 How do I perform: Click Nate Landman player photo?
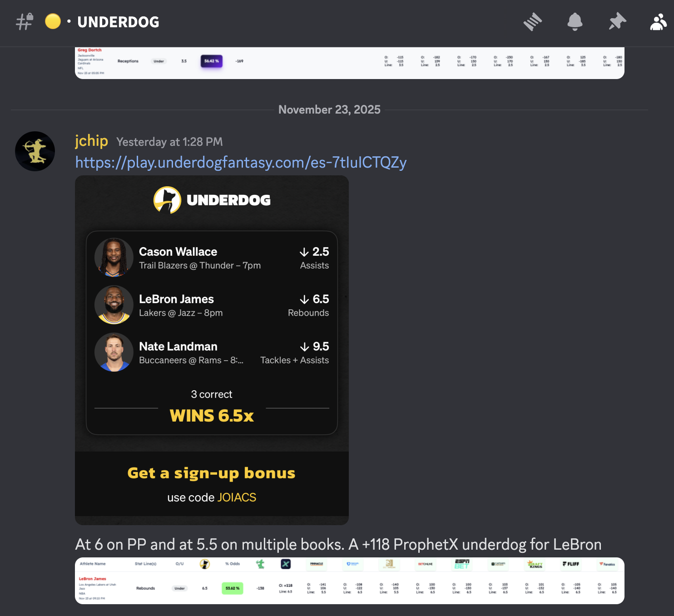pos(114,352)
